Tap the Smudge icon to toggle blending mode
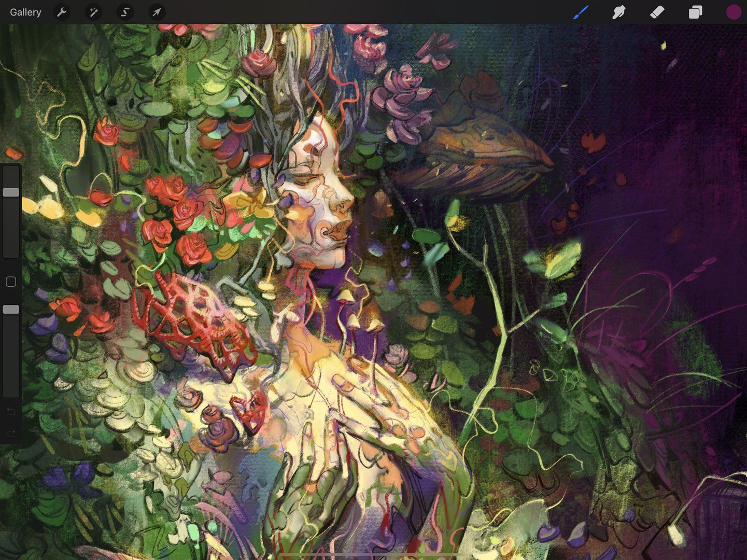747x560 pixels. click(619, 12)
